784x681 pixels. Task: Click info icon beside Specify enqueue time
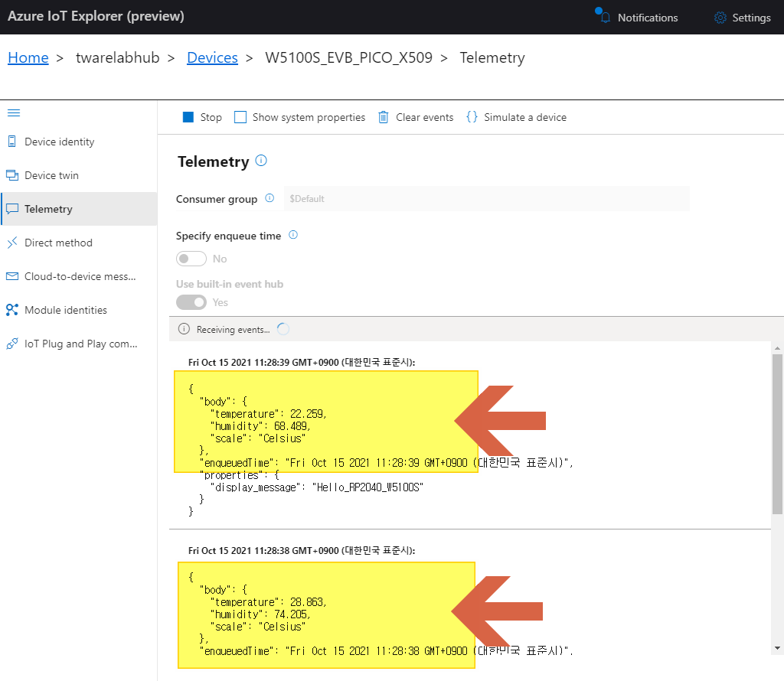[293, 235]
